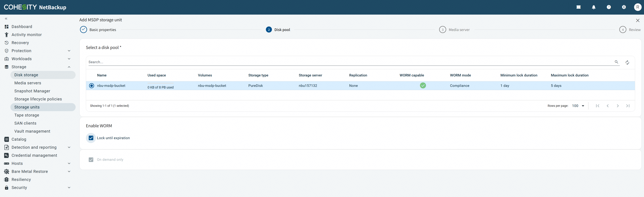644x197 pixels.
Task: Open the messages icon in top bar
Action: pos(578,7)
